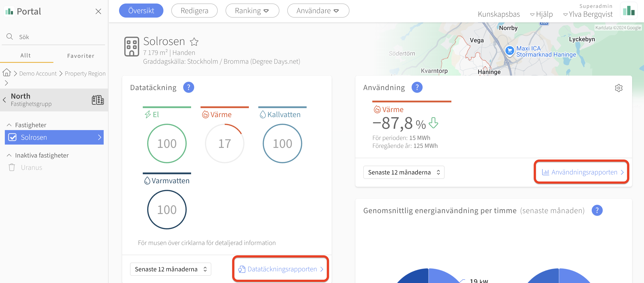The height and width of the screenshot is (283, 644).
Task: Click the green downward trend arrow
Action: pos(434,123)
